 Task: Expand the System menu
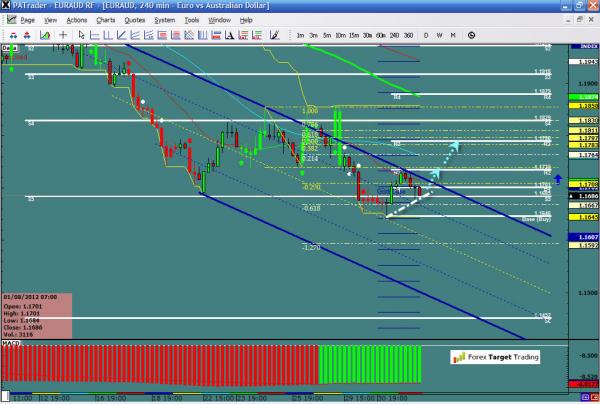pyautogui.click(x=166, y=19)
